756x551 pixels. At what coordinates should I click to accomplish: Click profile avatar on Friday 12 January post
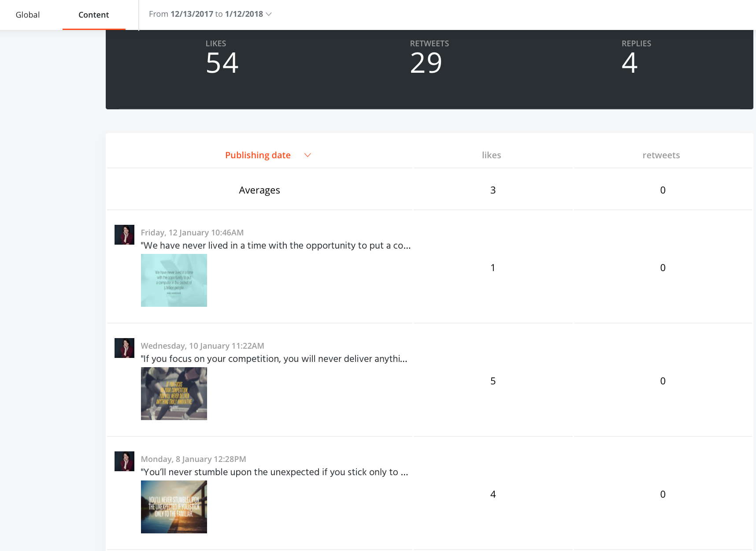pyautogui.click(x=124, y=235)
